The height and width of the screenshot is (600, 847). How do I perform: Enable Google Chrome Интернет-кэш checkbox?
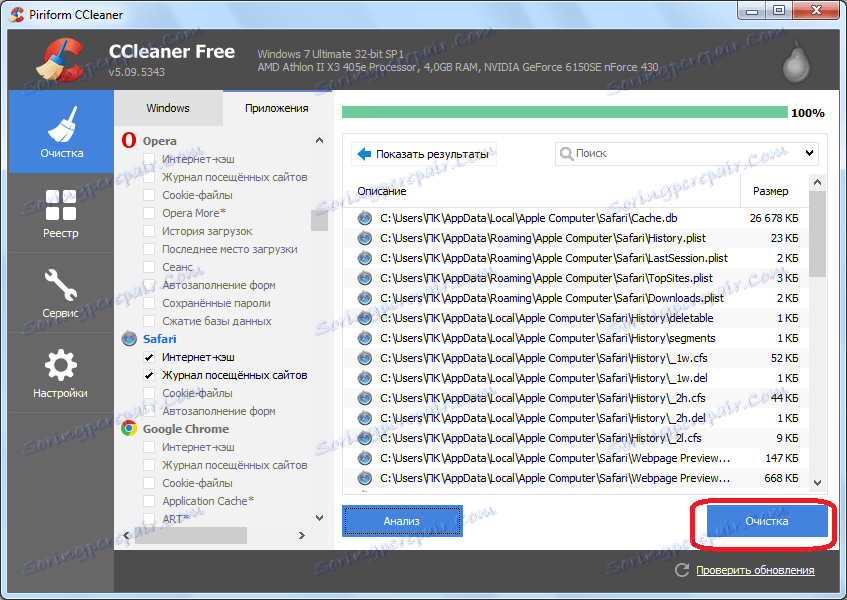coord(149,447)
